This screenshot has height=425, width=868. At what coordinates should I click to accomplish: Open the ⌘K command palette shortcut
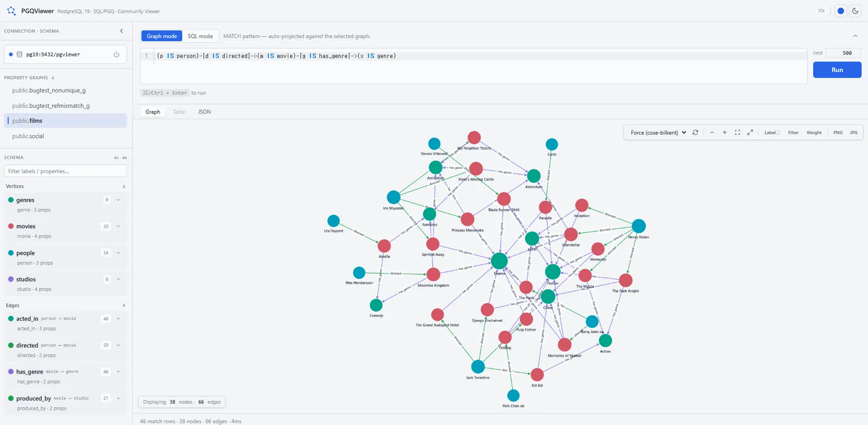pyautogui.click(x=821, y=11)
